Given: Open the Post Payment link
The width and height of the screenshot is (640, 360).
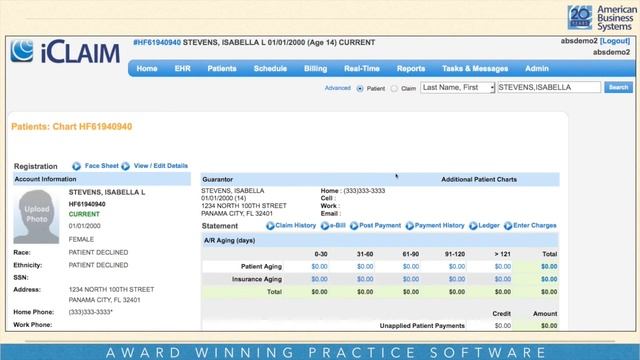Looking at the screenshot, I should point(380,225).
